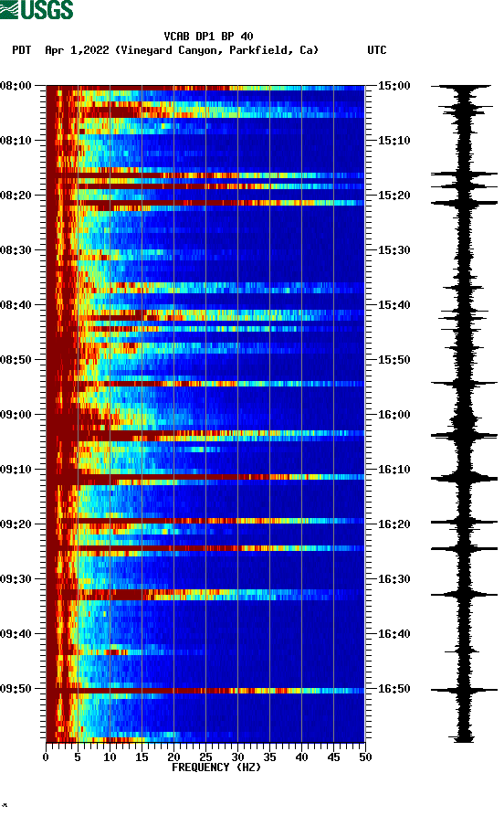Click the 09:20 PDT time label

pyautogui.click(x=16, y=524)
